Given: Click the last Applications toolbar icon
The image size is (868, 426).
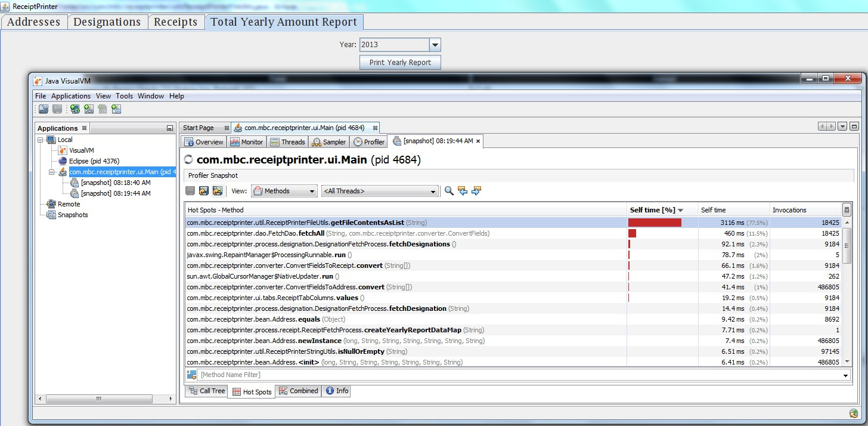Looking at the screenshot, I should click(116, 109).
